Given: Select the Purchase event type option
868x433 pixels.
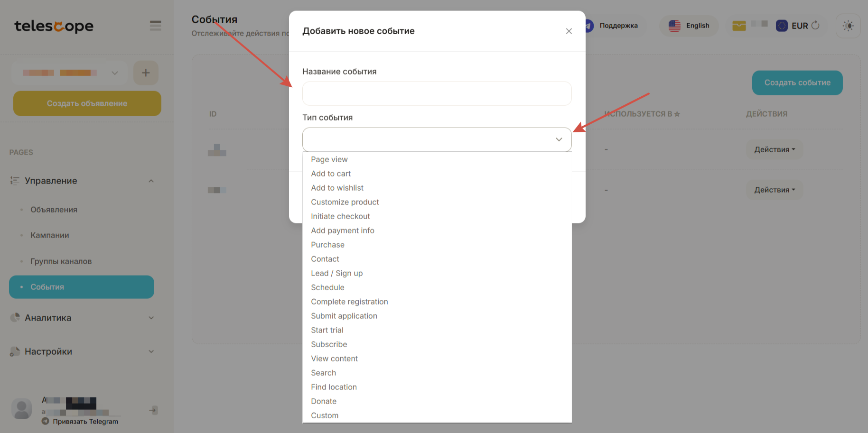Looking at the screenshot, I should (328, 245).
